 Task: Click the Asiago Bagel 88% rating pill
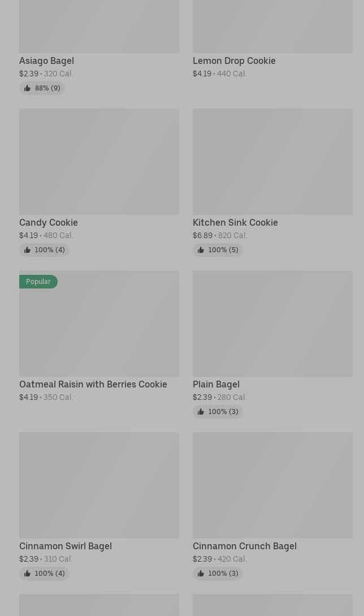coord(42,88)
